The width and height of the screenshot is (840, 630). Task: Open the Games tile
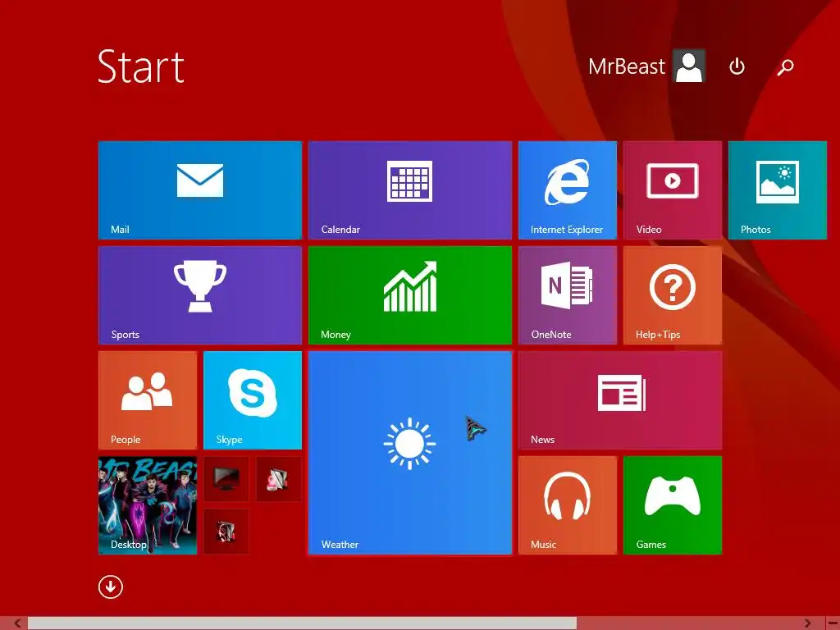point(673,505)
